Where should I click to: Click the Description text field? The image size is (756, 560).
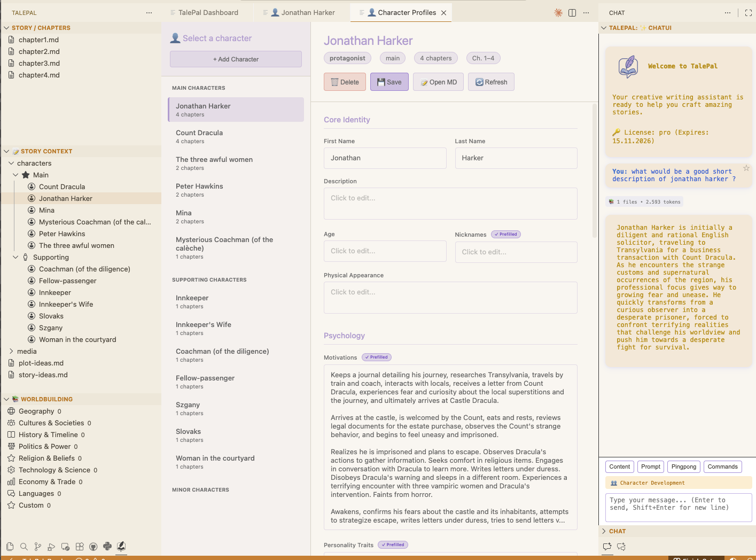point(450,203)
